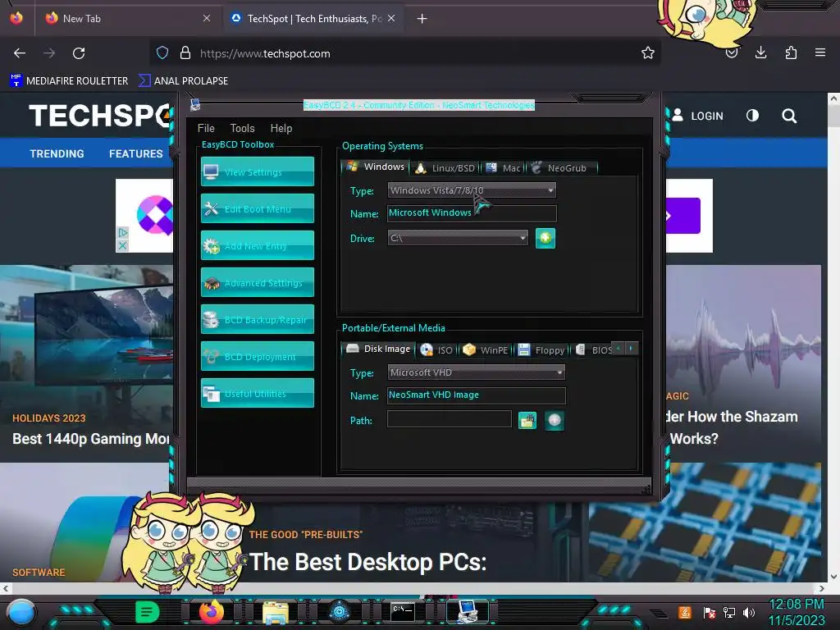Click the browser forward arrow

pos(49,53)
